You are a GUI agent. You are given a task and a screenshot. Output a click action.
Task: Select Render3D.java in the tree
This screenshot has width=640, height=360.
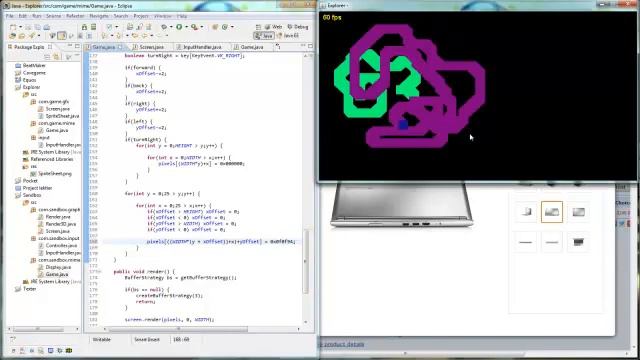[60, 224]
